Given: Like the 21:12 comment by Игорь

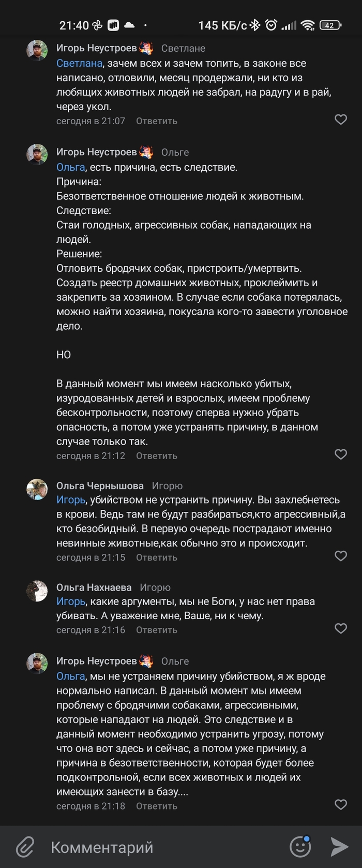Looking at the screenshot, I should (341, 454).
